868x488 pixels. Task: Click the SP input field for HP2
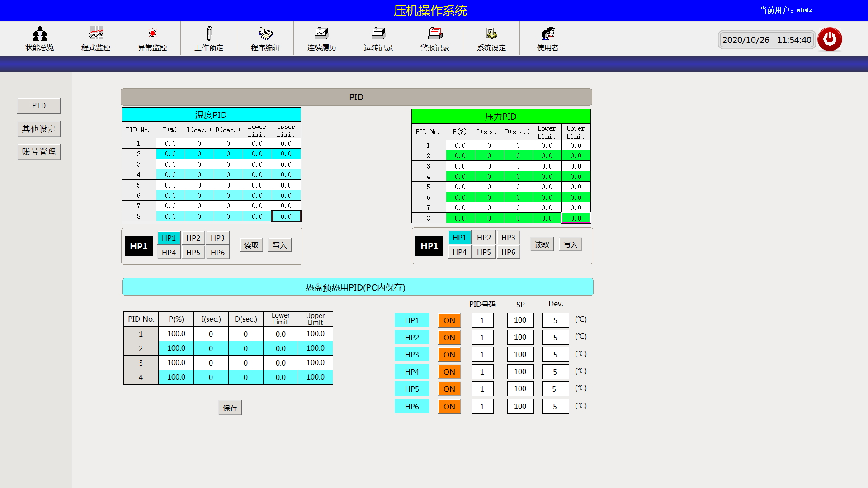click(520, 338)
